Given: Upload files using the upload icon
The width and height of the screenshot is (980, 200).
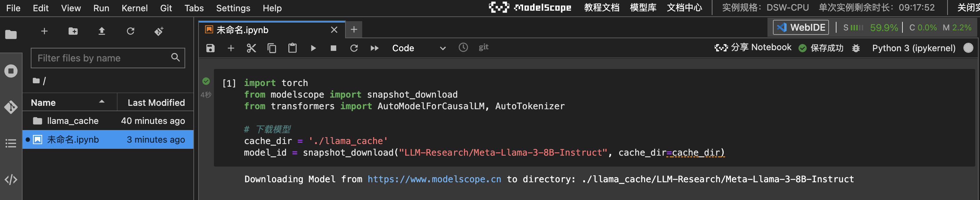Looking at the screenshot, I should point(101,31).
